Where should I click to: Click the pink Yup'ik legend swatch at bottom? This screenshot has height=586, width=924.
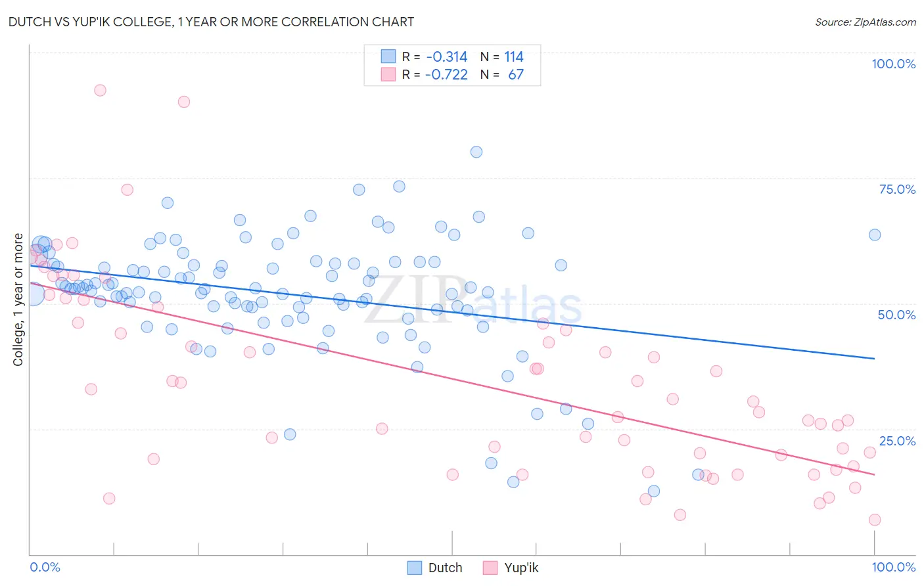[490, 568]
